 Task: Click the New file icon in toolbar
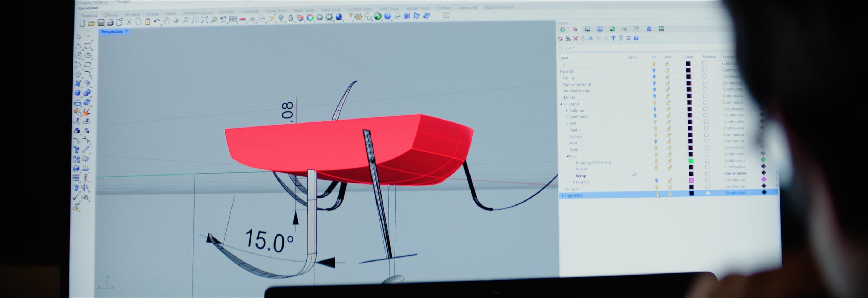(x=82, y=23)
